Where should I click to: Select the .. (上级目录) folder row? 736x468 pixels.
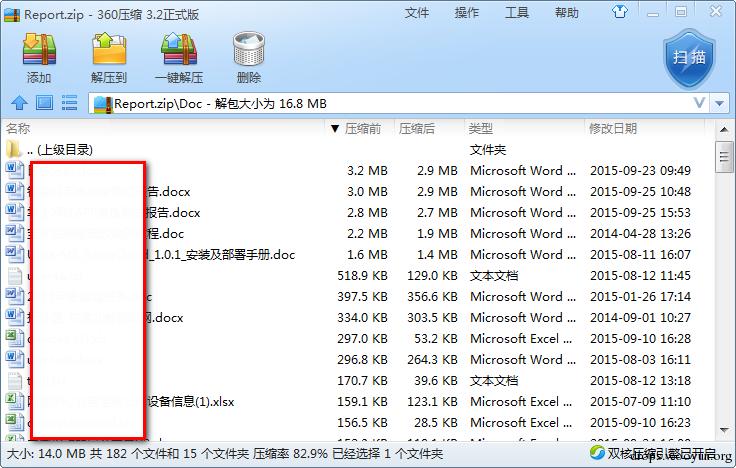(x=357, y=150)
